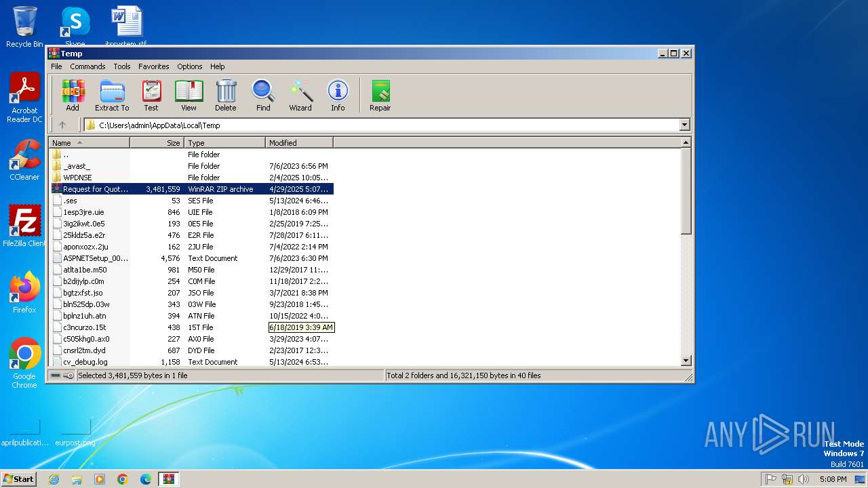Select file bln525dp.03w

(191, 304)
